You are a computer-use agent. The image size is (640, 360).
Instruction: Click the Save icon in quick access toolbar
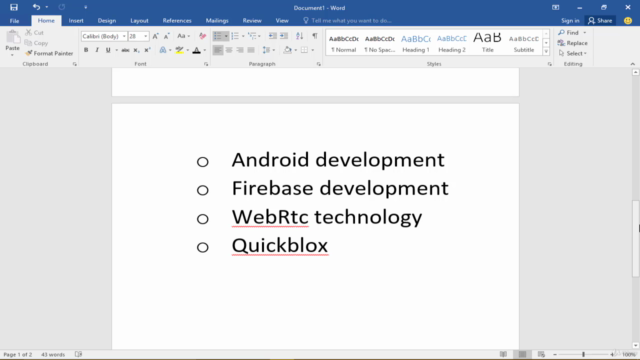14,7
